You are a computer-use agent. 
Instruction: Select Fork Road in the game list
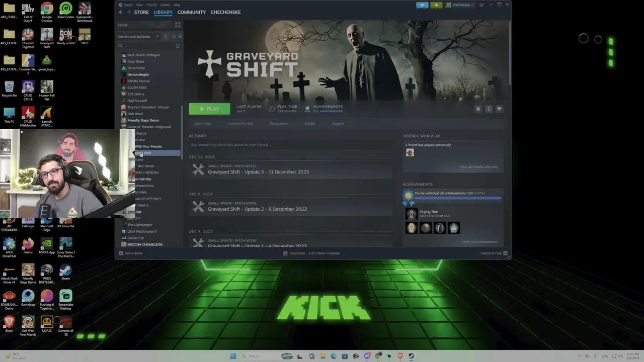click(x=135, y=114)
